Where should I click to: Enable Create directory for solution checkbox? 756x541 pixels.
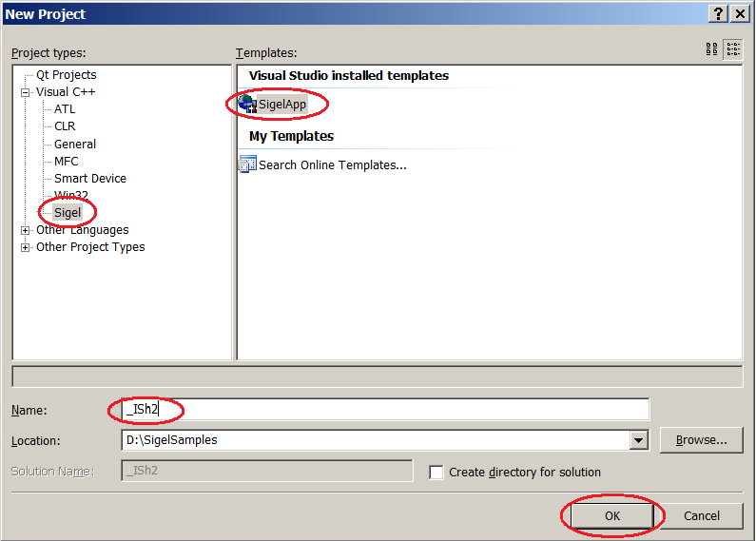(436, 473)
